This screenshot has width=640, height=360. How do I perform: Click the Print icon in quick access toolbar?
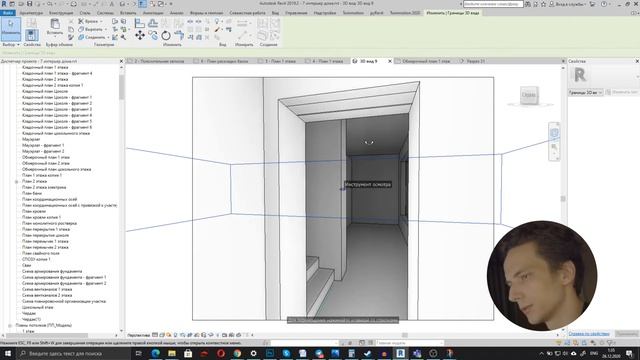point(73,4)
